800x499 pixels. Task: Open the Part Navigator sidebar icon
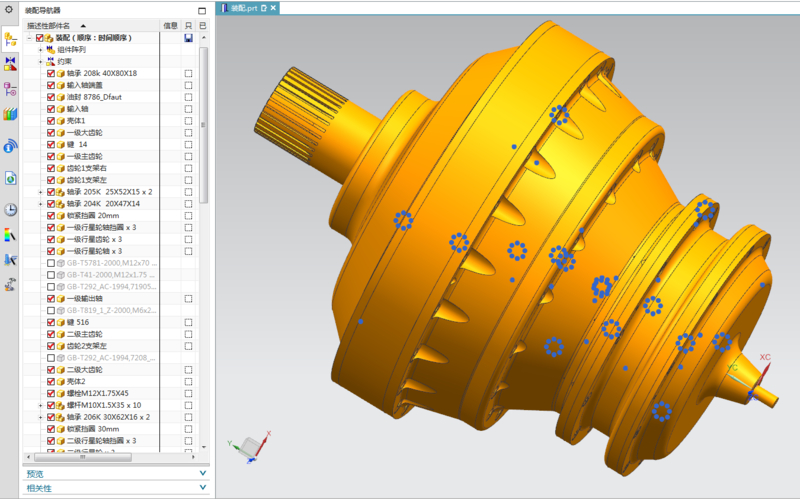coord(10,89)
